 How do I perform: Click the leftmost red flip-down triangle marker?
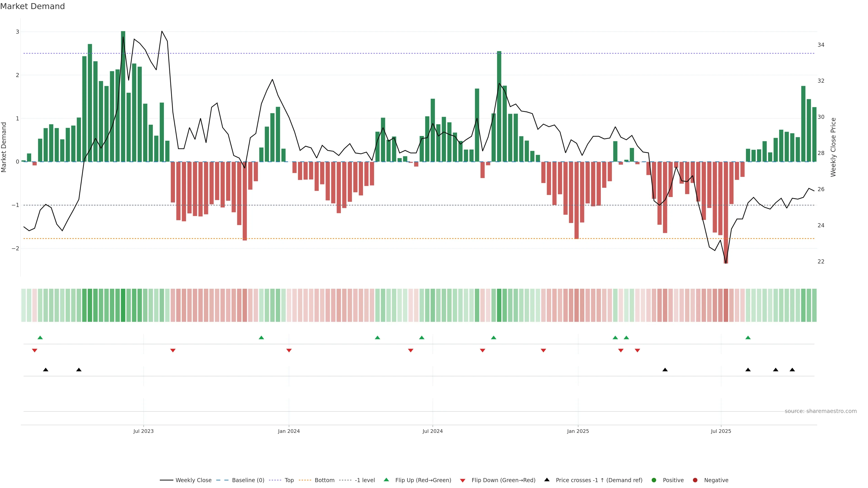click(34, 351)
